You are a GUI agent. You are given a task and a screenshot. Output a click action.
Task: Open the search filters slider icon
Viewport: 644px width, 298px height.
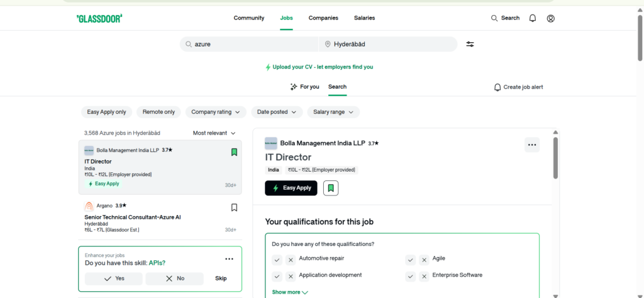pos(470,44)
